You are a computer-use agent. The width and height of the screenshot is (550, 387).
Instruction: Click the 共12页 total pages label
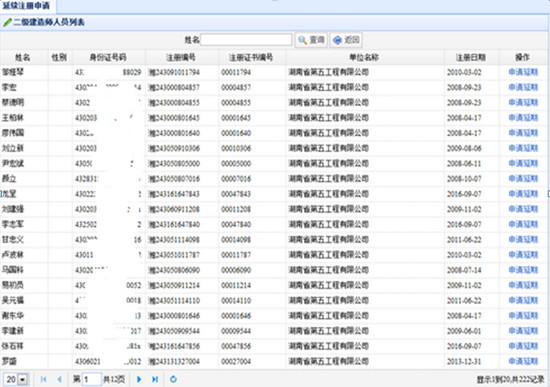pyautogui.click(x=114, y=379)
